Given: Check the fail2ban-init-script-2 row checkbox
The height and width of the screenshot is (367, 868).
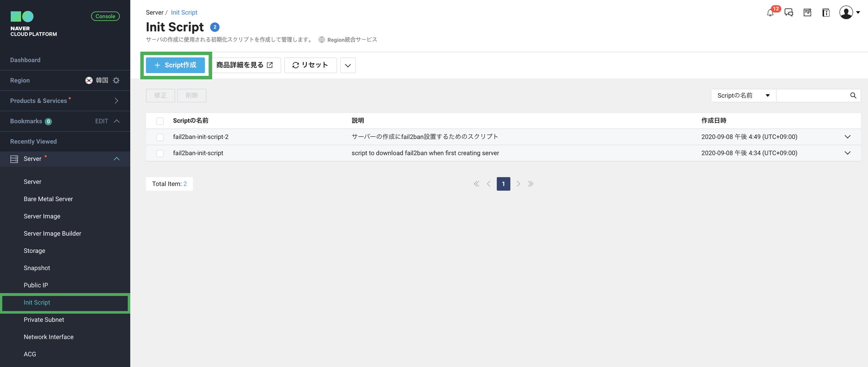Looking at the screenshot, I should click(160, 137).
